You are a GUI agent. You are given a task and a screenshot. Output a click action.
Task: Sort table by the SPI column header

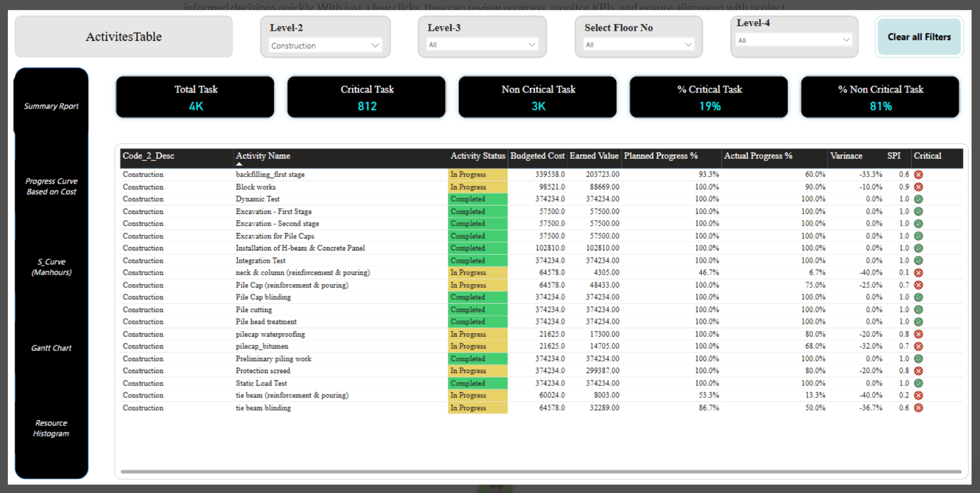tap(893, 156)
